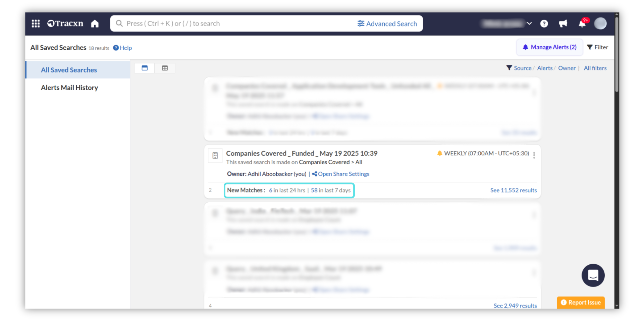Click the Manage Alerts (2) button
Viewport: 644px width, 322px height.
point(549,47)
